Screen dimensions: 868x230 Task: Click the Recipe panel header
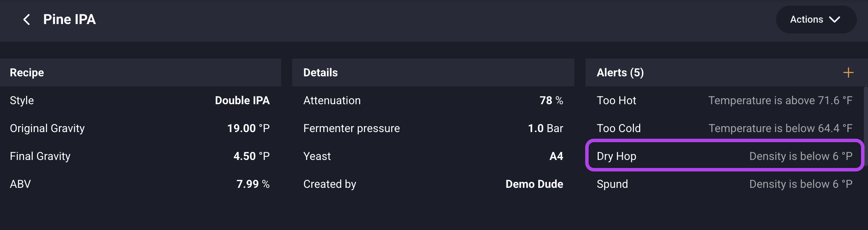pos(27,72)
